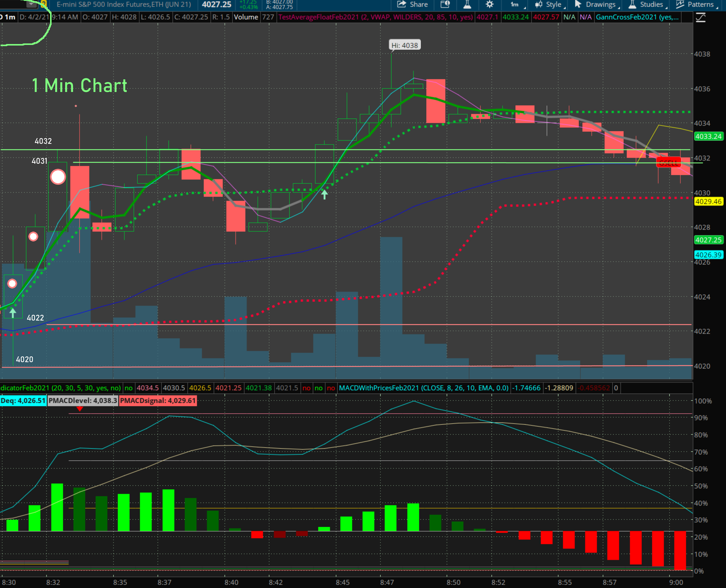Click the flask icon beside the gear
Viewport: 726px width, 588px height.
coord(467,5)
